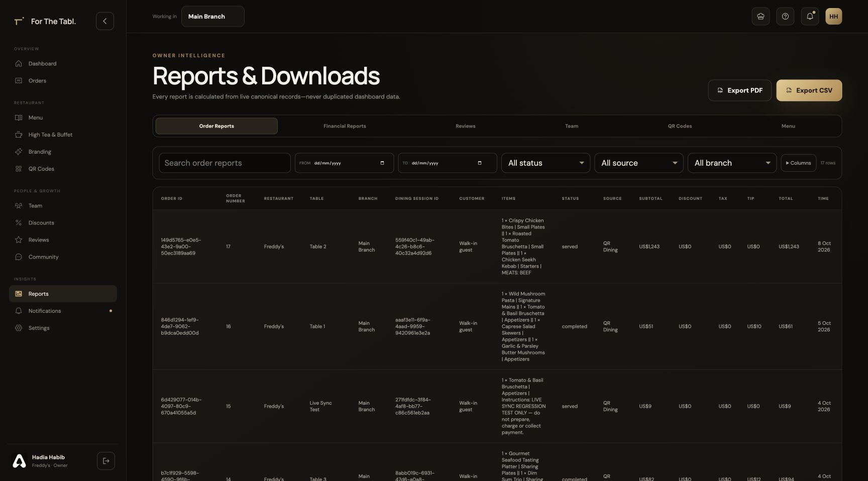Switch to the Reviews tab
The height and width of the screenshot is (481, 868).
point(466,127)
